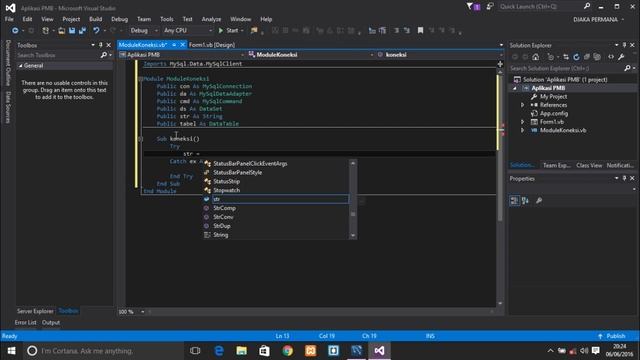
Task: Click the Show All Files icon
Action: pos(597,57)
